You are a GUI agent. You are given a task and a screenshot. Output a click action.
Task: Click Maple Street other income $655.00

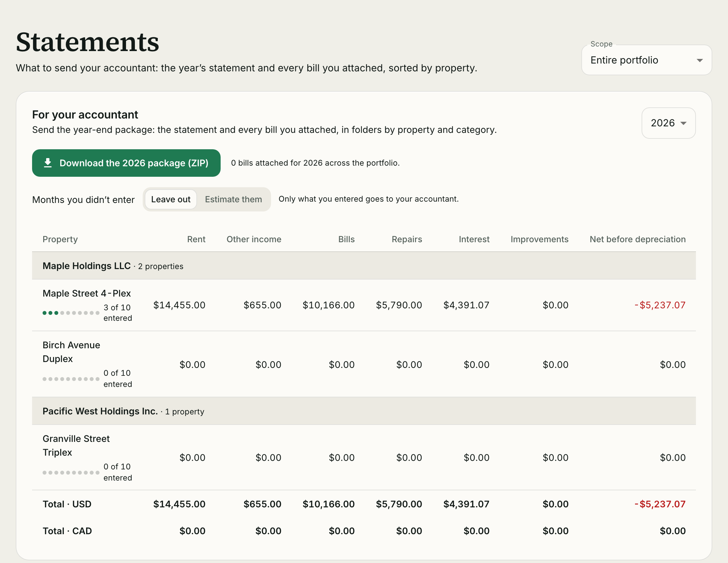[262, 305]
